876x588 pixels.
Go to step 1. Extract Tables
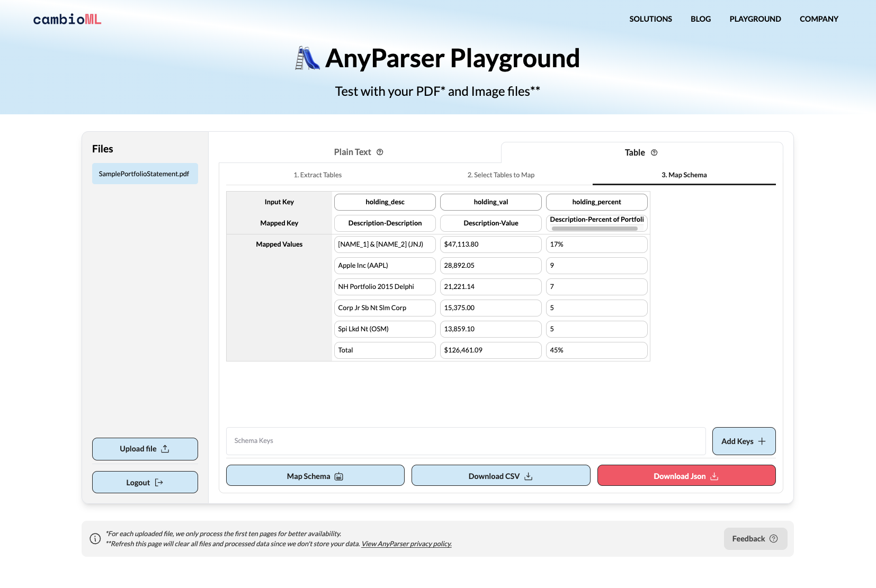[318, 175]
